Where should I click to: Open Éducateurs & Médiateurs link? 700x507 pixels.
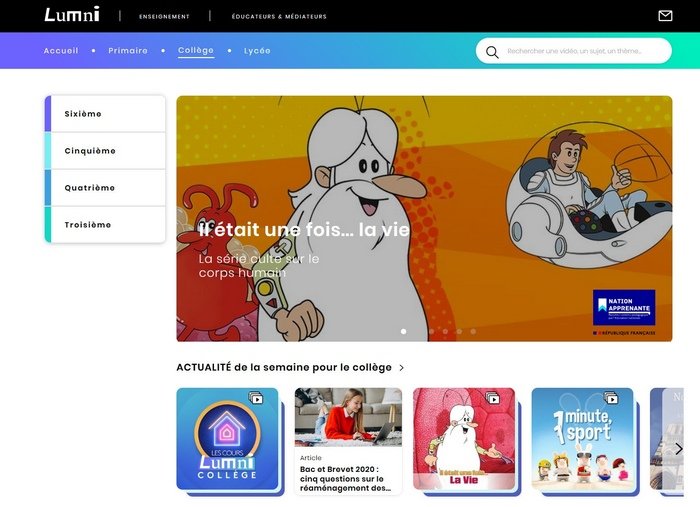coord(279,17)
